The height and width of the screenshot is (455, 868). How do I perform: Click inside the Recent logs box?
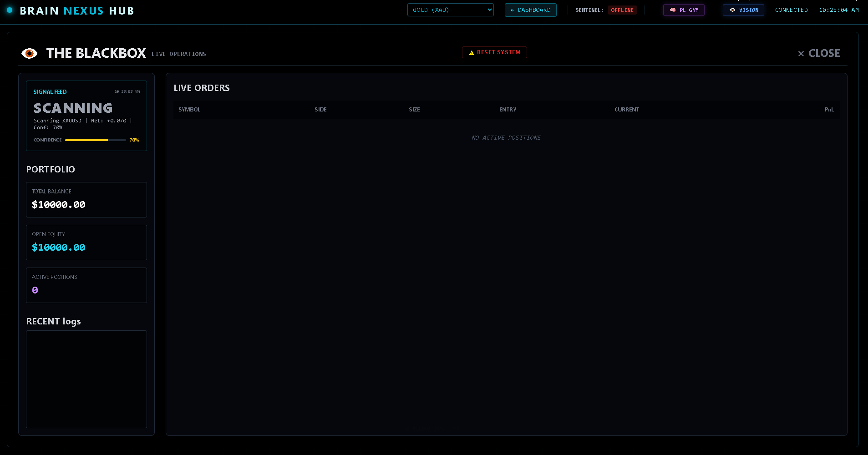tap(86, 379)
